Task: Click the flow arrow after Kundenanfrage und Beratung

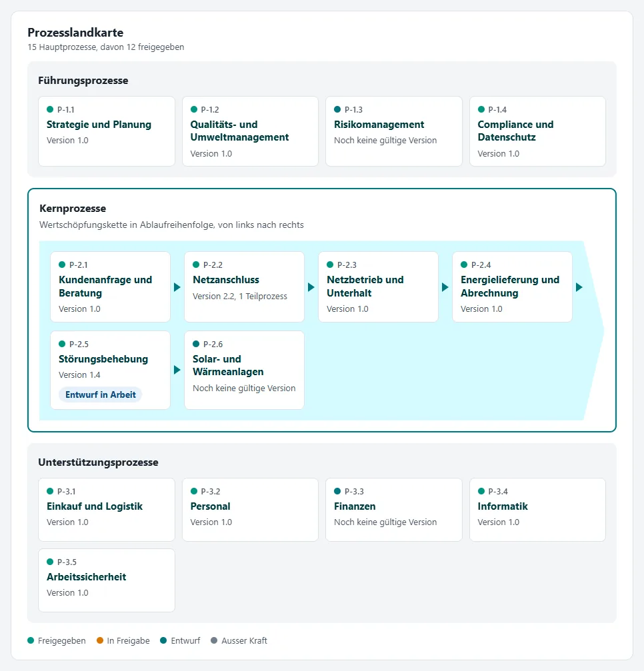Action: pyautogui.click(x=177, y=287)
